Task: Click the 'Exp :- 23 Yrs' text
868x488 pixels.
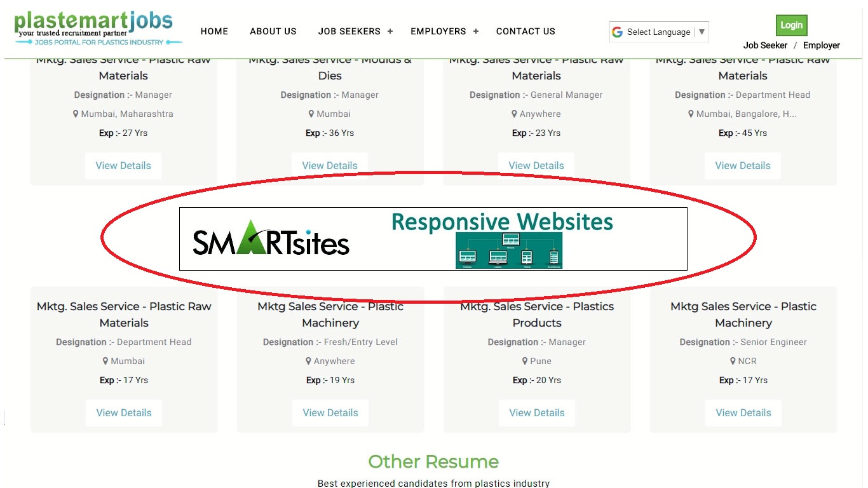Action: (x=536, y=133)
